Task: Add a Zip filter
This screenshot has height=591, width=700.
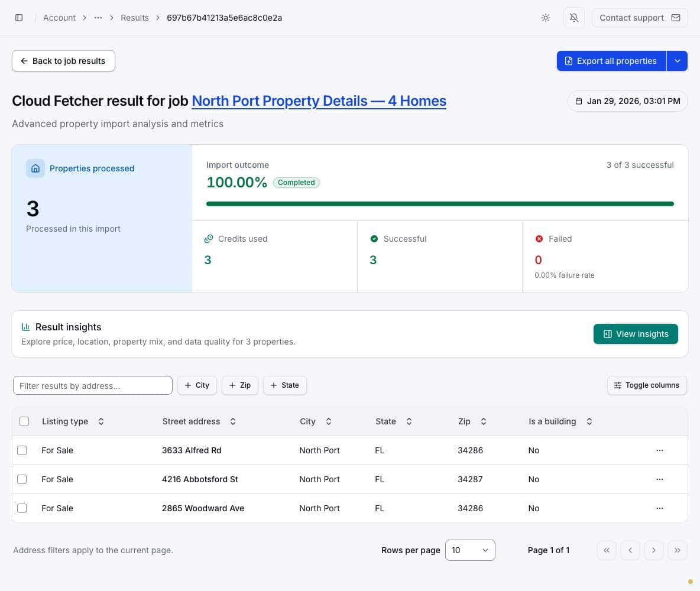Action: pos(239,385)
